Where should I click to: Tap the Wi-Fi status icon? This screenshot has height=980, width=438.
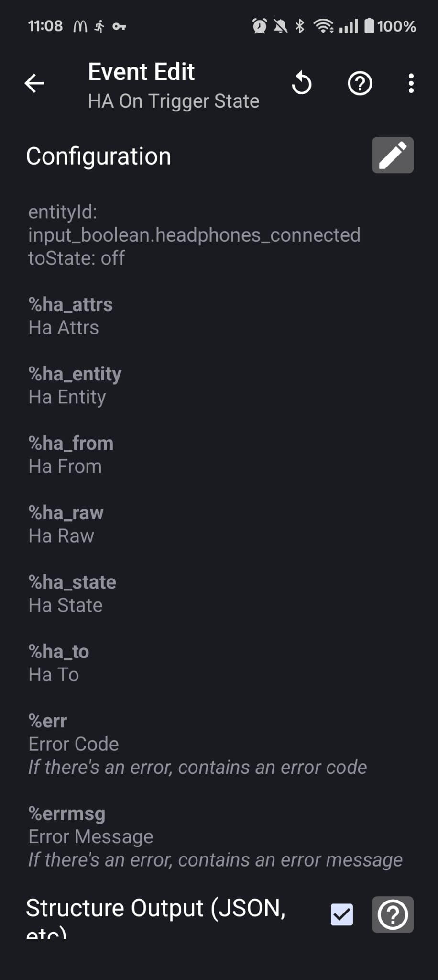click(323, 26)
